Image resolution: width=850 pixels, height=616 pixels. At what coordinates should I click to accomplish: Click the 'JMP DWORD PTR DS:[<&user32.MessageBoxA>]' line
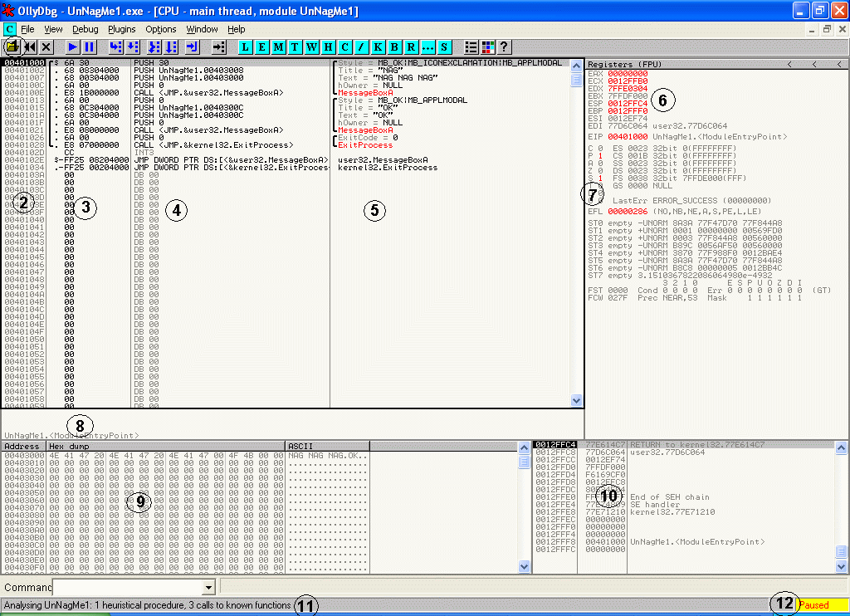[232, 160]
